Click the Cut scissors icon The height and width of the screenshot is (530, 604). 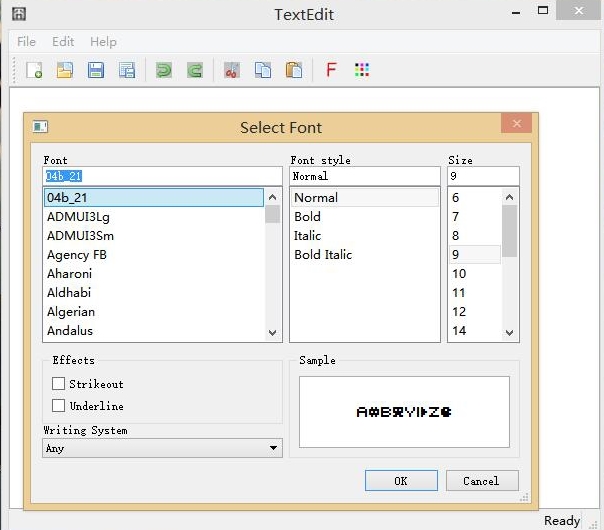232,70
